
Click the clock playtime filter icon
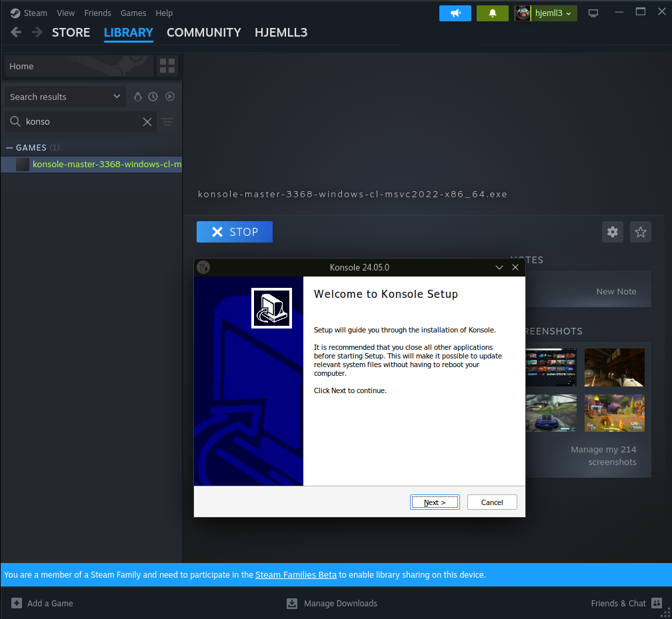tap(153, 96)
